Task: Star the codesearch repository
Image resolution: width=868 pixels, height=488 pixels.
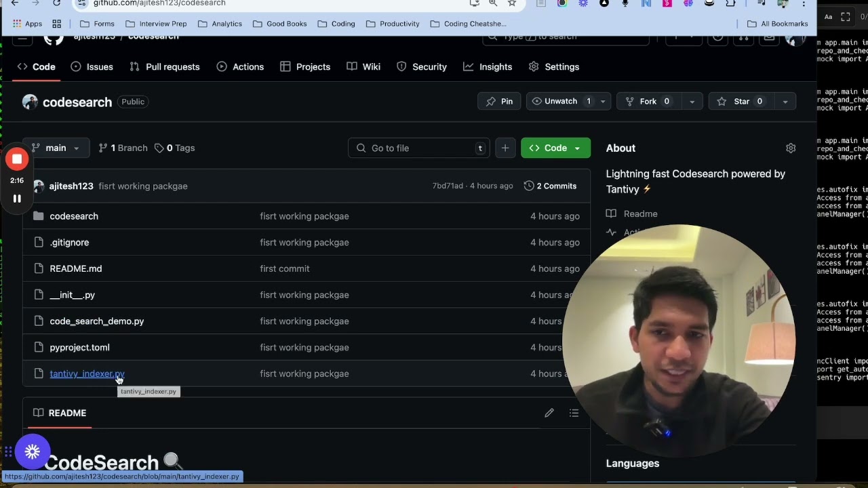Action: click(741, 101)
